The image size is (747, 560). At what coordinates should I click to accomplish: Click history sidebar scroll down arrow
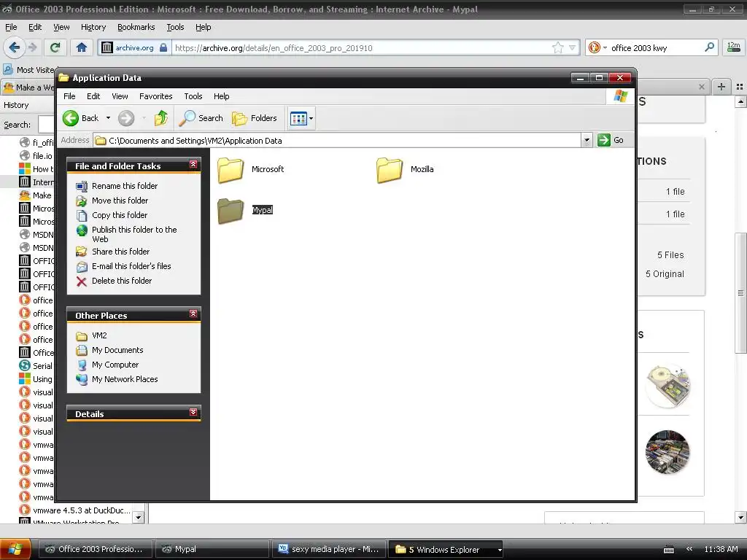click(138, 517)
